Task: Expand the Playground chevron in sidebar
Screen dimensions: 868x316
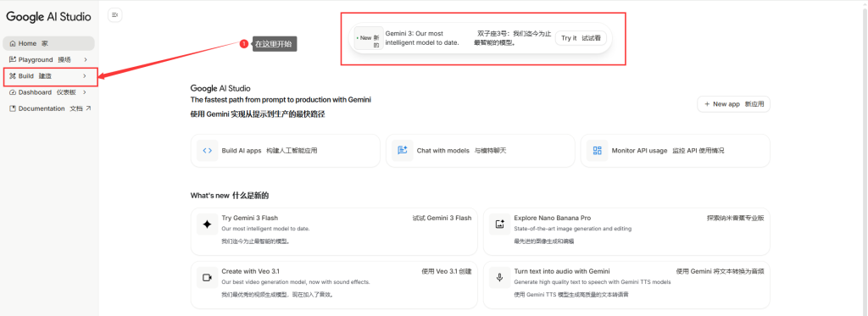Action: pos(86,60)
